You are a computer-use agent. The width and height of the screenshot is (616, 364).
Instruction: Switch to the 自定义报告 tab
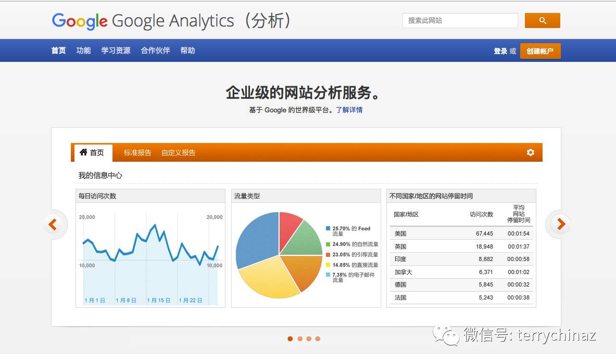(x=179, y=152)
